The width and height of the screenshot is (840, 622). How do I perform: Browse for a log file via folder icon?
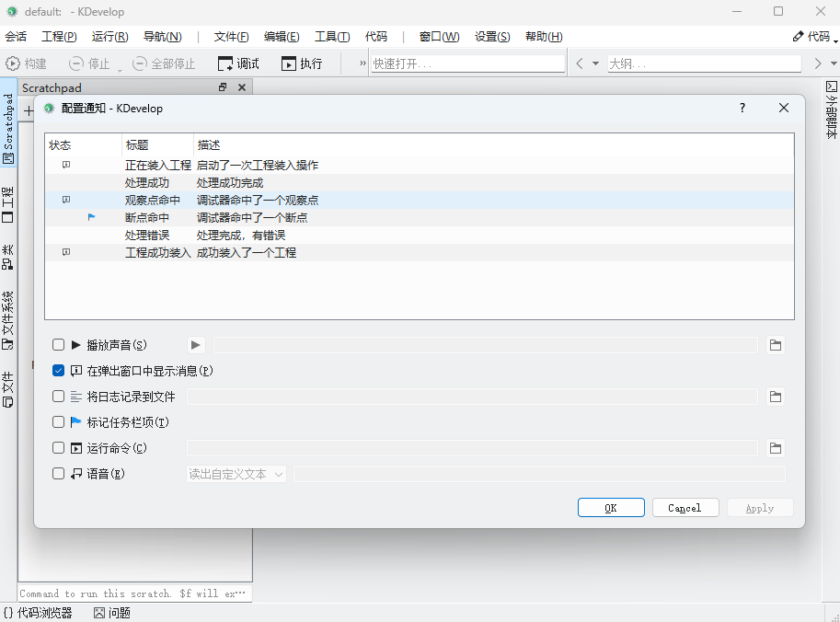click(776, 397)
